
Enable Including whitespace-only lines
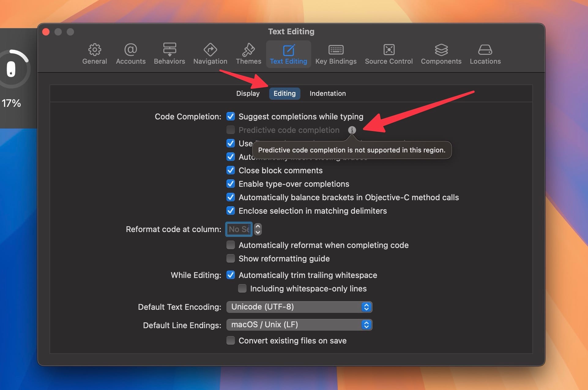(242, 289)
